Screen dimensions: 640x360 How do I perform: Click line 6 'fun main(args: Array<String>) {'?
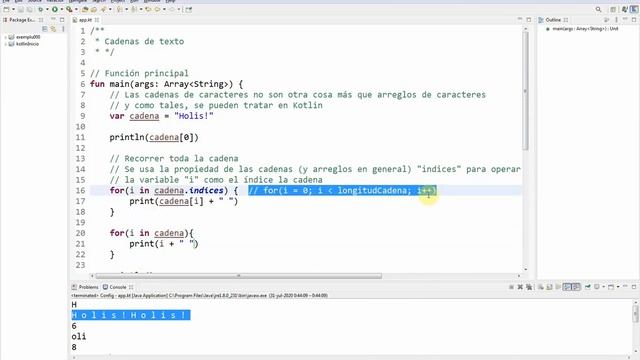tap(166, 84)
